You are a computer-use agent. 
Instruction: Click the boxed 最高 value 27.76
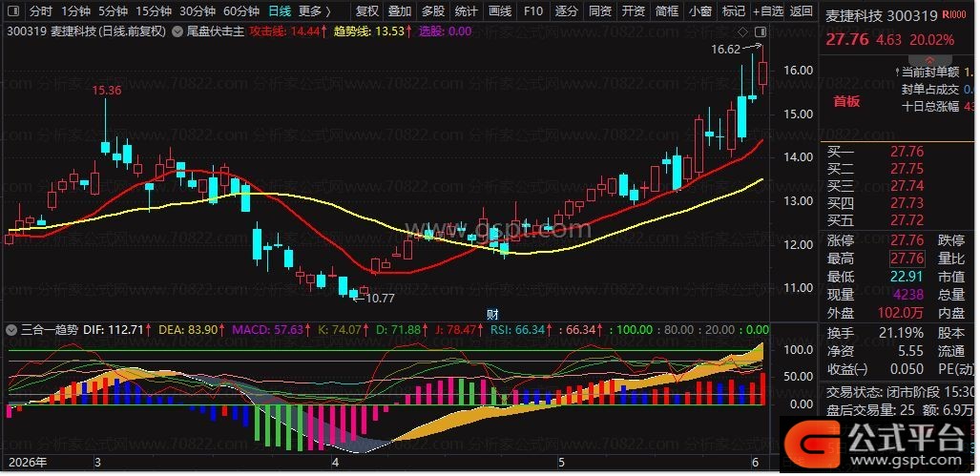coord(907,259)
